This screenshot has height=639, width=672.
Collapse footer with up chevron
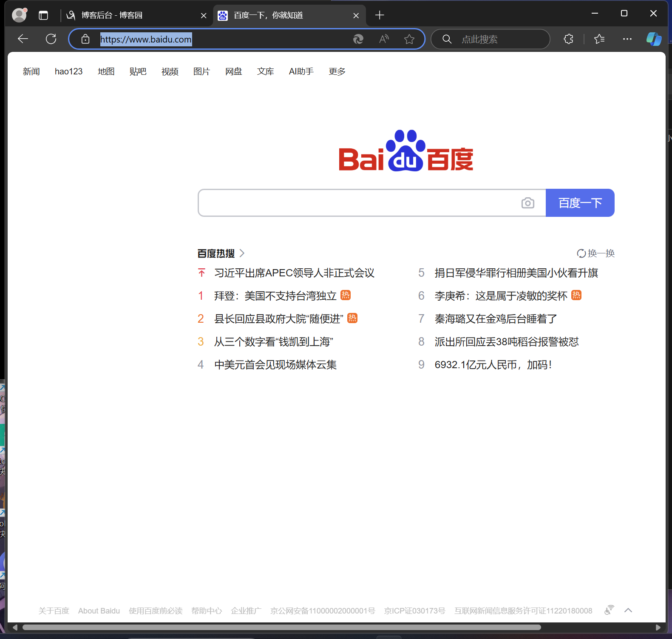pos(628,611)
